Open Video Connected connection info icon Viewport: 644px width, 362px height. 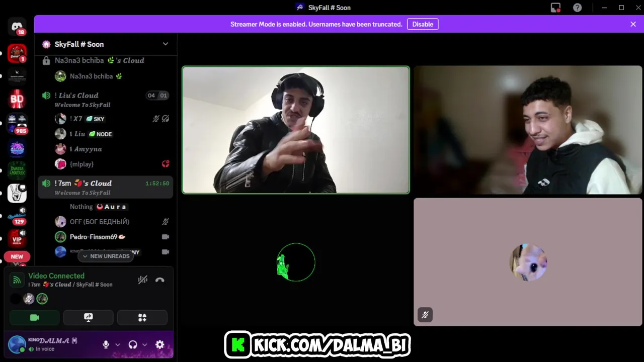(17, 280)
